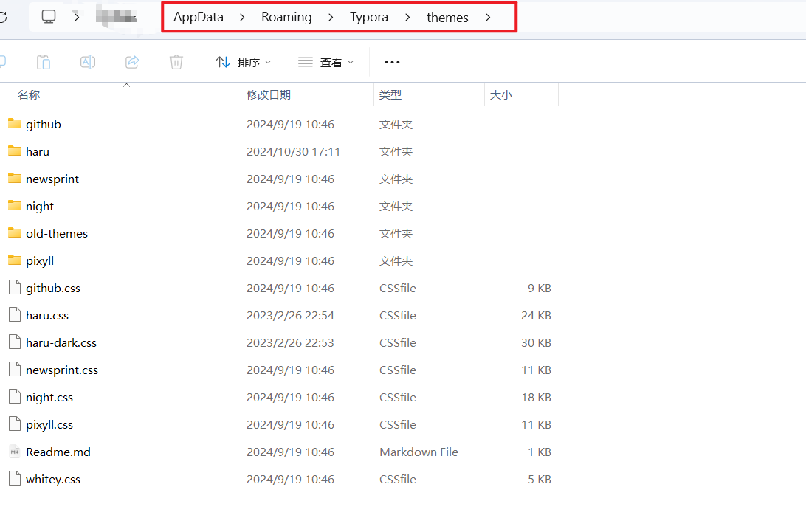The image size is (806, 532).
Task: Select the github folder icon
Action: pyautogui.click(x=15, y=123)
